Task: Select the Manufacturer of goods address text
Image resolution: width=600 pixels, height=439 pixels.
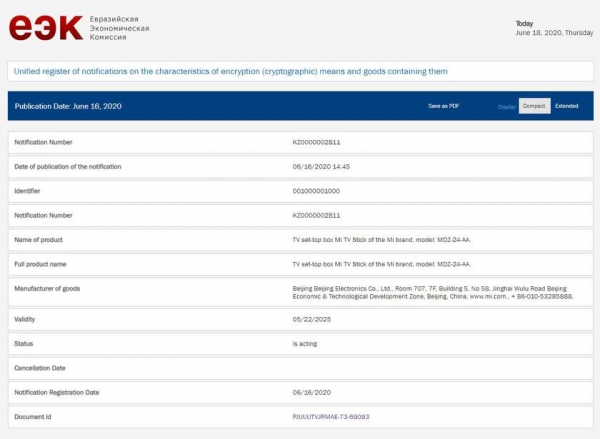Action: point(433,292)
